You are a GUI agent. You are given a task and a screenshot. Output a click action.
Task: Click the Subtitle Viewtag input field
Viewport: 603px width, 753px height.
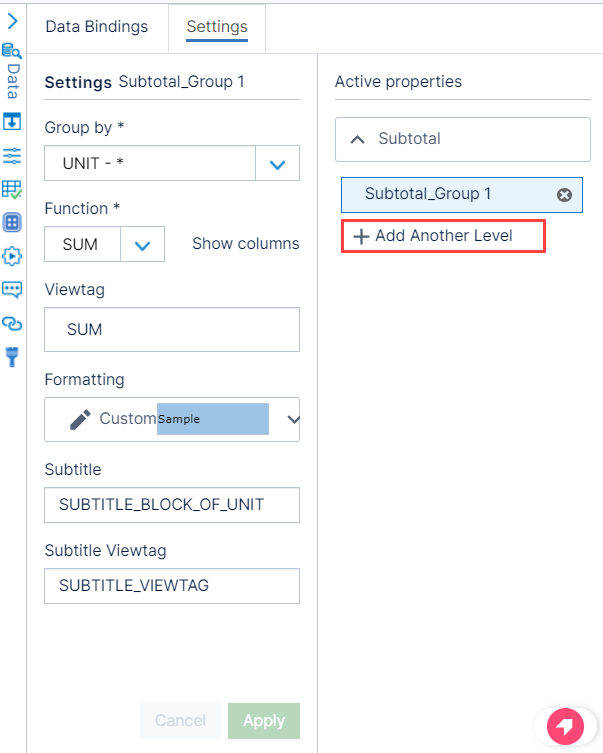(172, 586)
